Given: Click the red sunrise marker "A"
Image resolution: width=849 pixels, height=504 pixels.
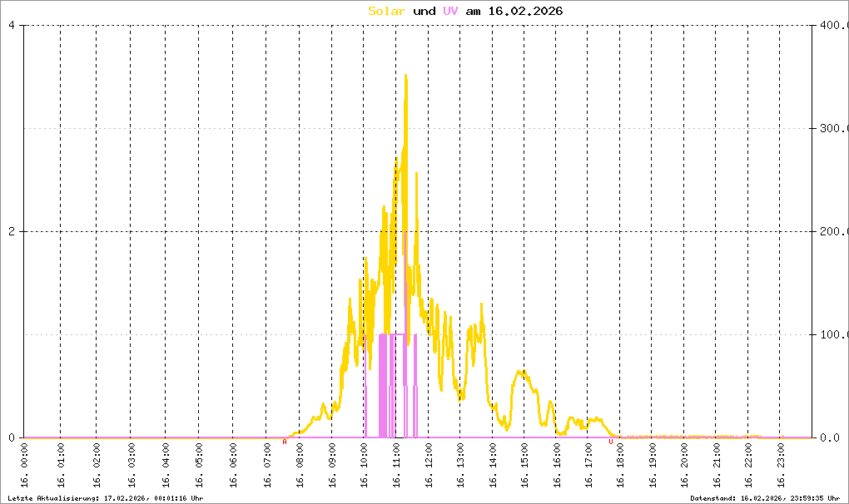Looking at the screenshot, I should tap(285, 442).
